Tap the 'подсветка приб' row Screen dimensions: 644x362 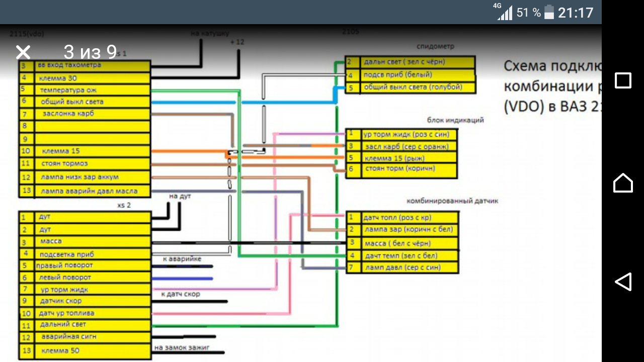pos(85,254)
